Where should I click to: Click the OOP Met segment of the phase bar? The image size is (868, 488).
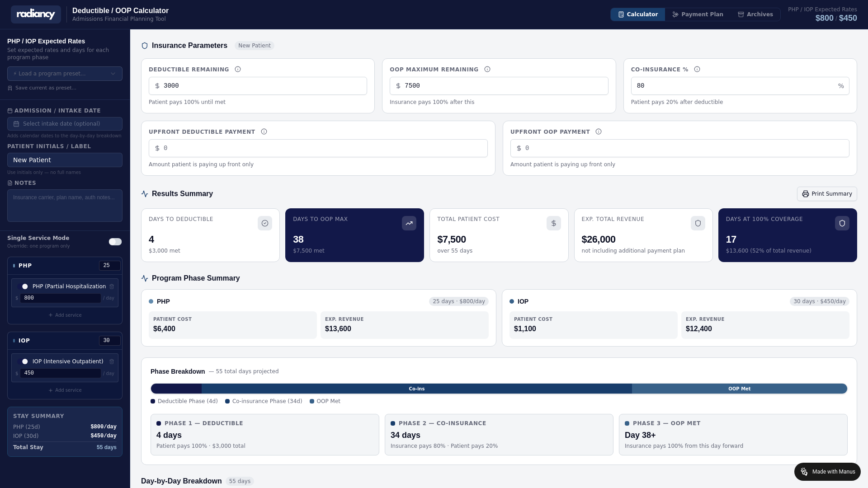tap(740, 389)
